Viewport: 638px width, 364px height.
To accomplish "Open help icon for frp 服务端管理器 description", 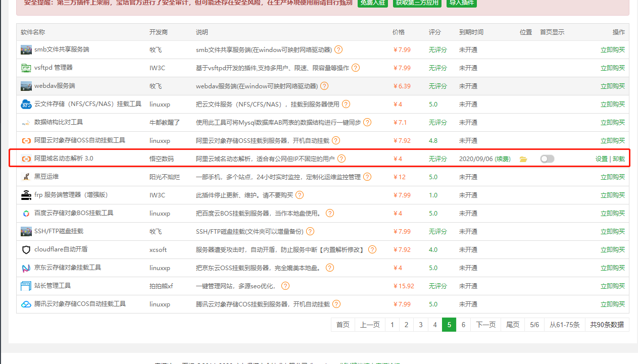I will click(300, 195).
